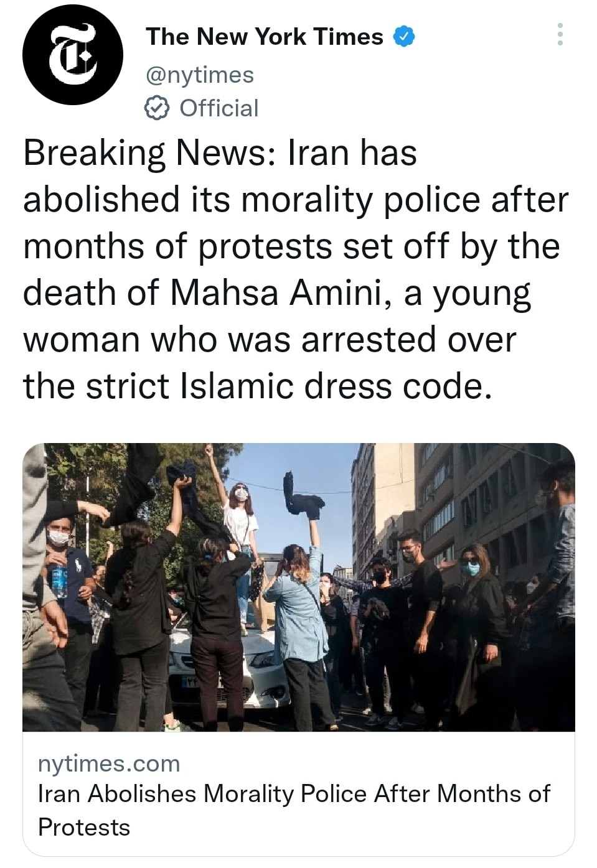
Task: Click "The New York Times" display name
Action: pyautogui.click(x=265, y=37)
